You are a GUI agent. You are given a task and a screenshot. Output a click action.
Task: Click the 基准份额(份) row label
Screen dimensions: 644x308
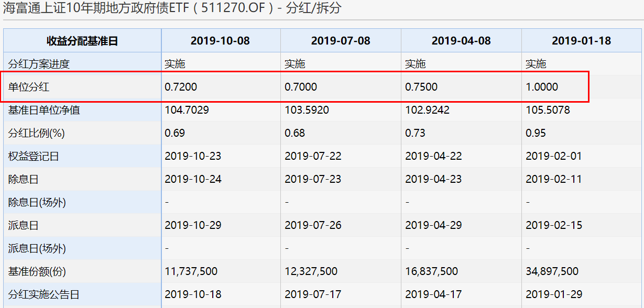(x=37, y=271)
